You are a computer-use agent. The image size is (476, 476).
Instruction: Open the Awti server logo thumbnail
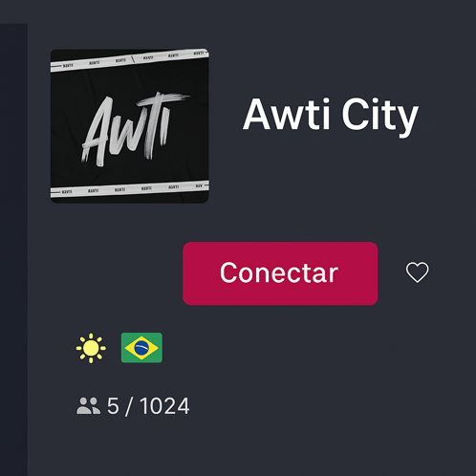(130, 126)
